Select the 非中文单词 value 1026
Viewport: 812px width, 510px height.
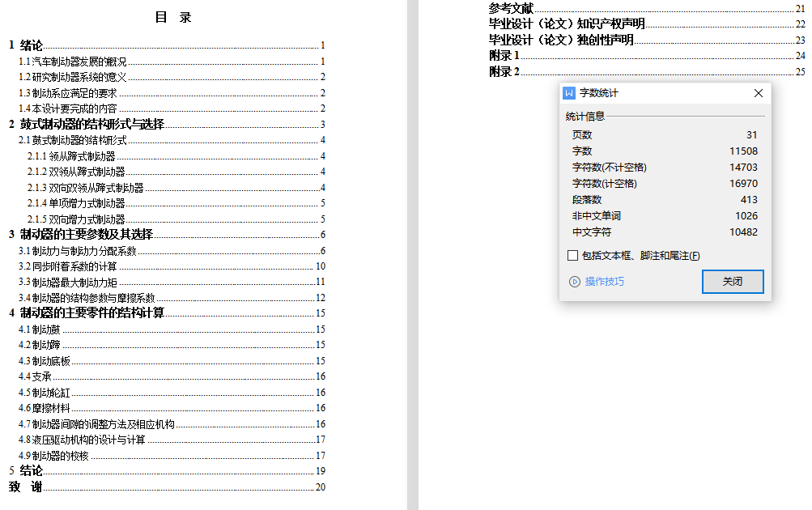click(746, 216)
